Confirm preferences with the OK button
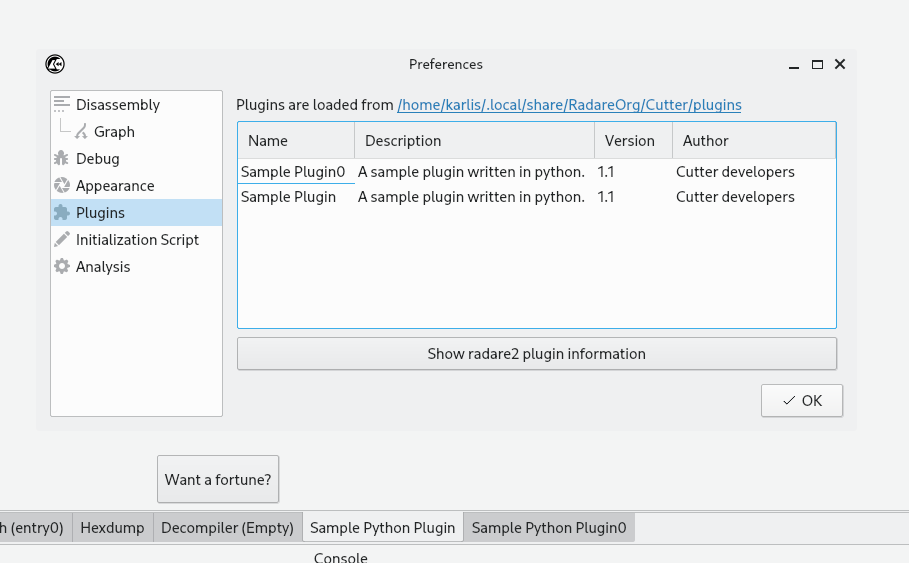 802,401
